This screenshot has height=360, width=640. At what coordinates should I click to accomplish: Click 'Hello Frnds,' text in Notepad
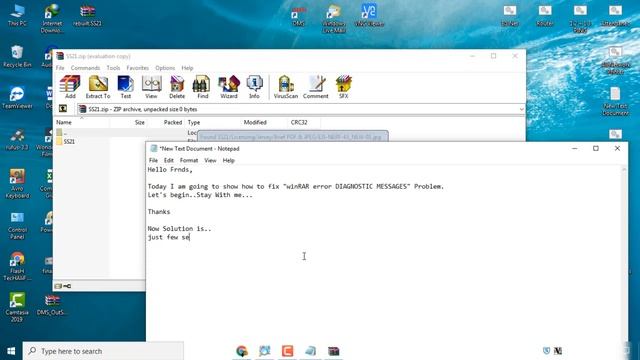pyautogui.click(x=170, y=169)
